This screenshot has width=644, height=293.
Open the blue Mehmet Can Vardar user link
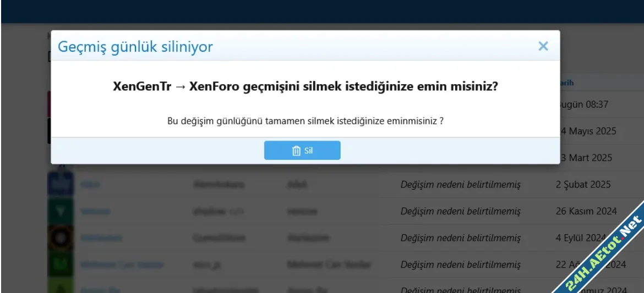click(122, 264)
